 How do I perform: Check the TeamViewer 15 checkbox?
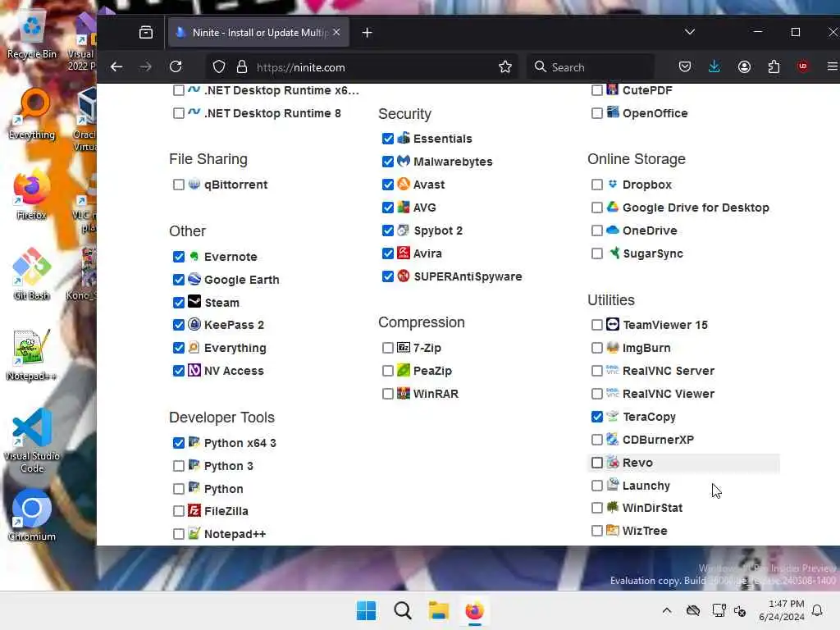click(x=597, y=325)
